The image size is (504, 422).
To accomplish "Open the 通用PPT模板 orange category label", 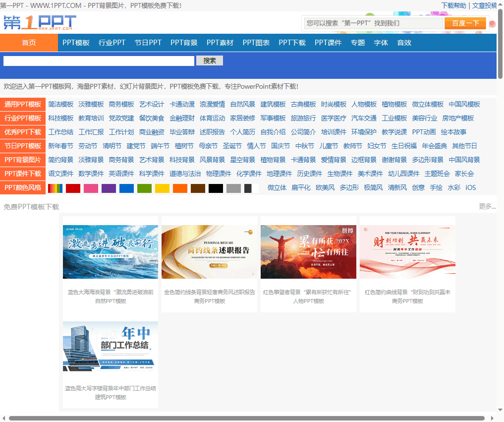I will 23,104.
